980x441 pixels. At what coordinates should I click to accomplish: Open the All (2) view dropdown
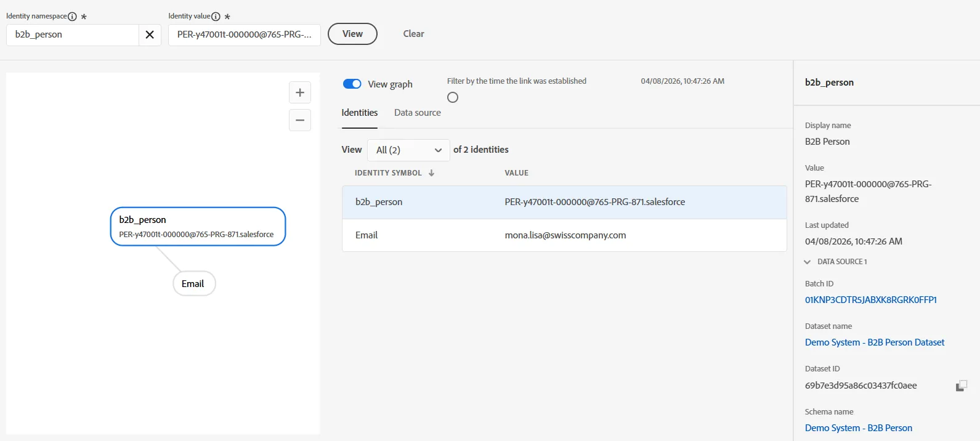click(x=408, y=150)
